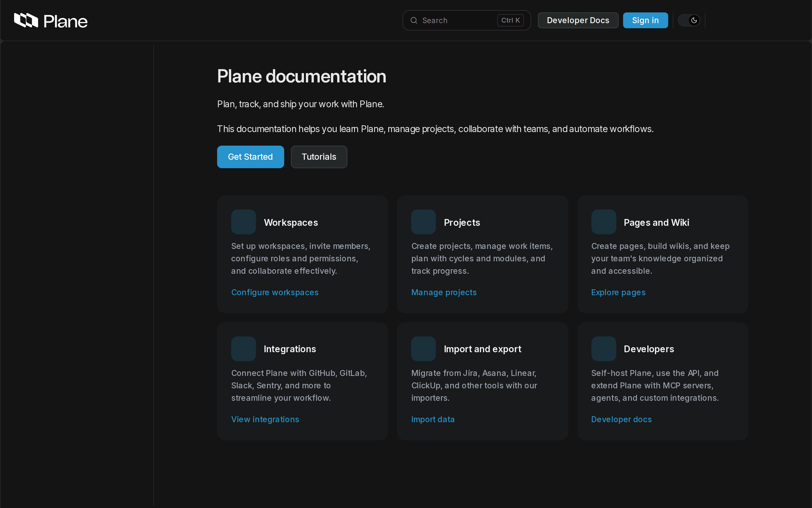
Task: Click the Plane logo in the header
Action: click(x=51, y=21)
